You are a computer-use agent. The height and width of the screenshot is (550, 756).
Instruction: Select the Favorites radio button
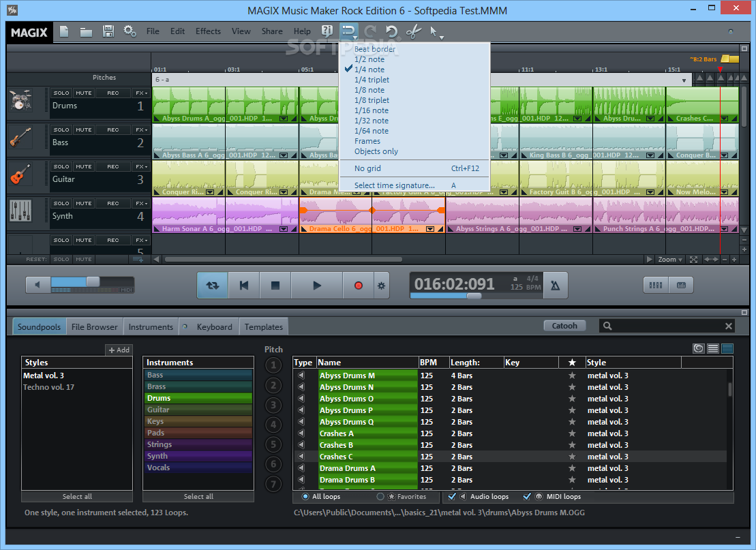click(380, 496)
